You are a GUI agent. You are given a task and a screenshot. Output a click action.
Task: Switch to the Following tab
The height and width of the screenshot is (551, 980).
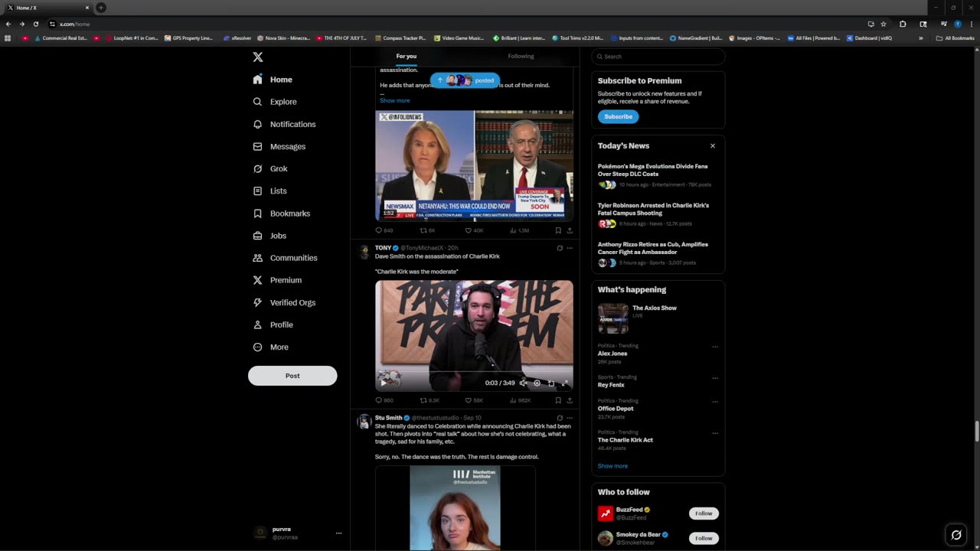pyautogui.click(x=521, y=56)
